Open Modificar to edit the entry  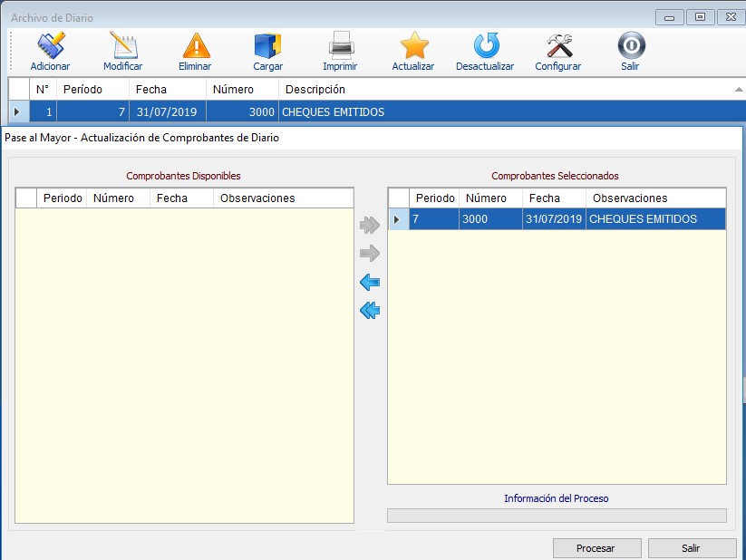122,51
